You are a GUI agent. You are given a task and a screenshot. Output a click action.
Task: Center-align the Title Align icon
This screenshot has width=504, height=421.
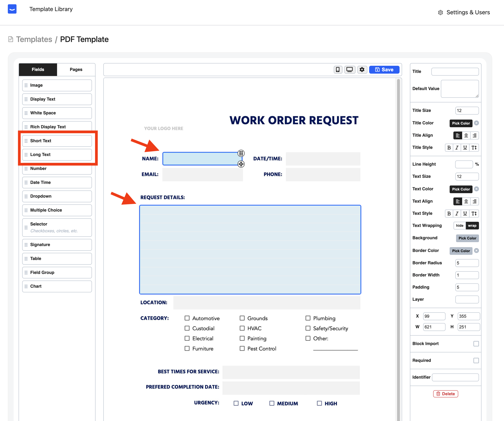point(466,135)
